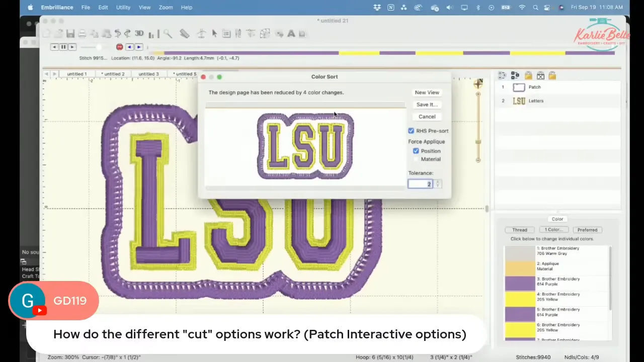Select the arrow pointer tool icon
The image size is (644, 362).
click(x=214, y=34)
